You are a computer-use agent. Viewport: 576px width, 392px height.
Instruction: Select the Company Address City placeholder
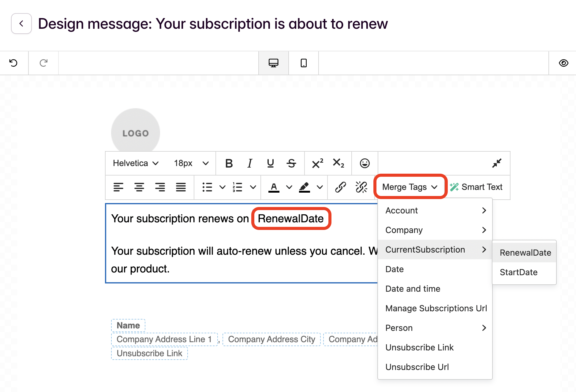271,339
